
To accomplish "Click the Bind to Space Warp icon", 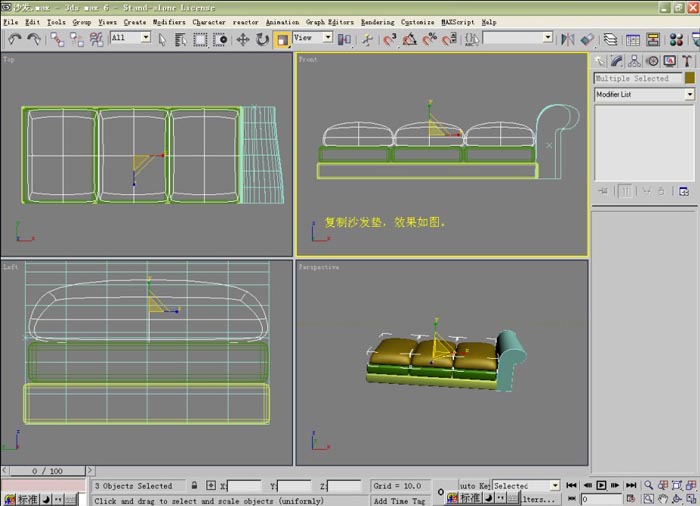I will (x=96, y=39).
